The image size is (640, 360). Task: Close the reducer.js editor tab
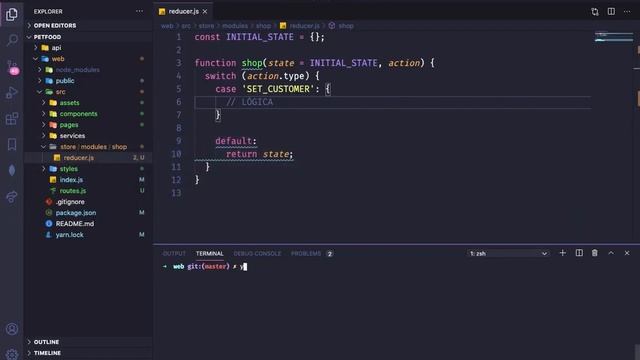click(205, 11)
